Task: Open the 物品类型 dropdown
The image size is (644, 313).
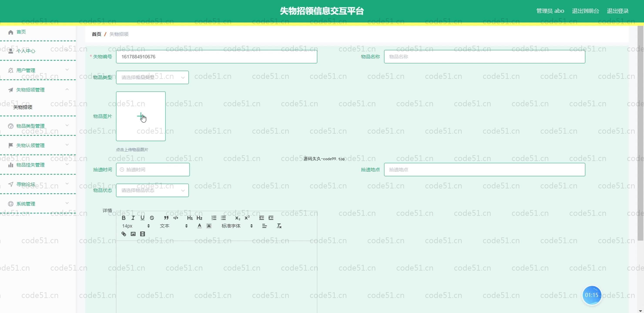Action: pyautogui.click(x=152, y=77)
